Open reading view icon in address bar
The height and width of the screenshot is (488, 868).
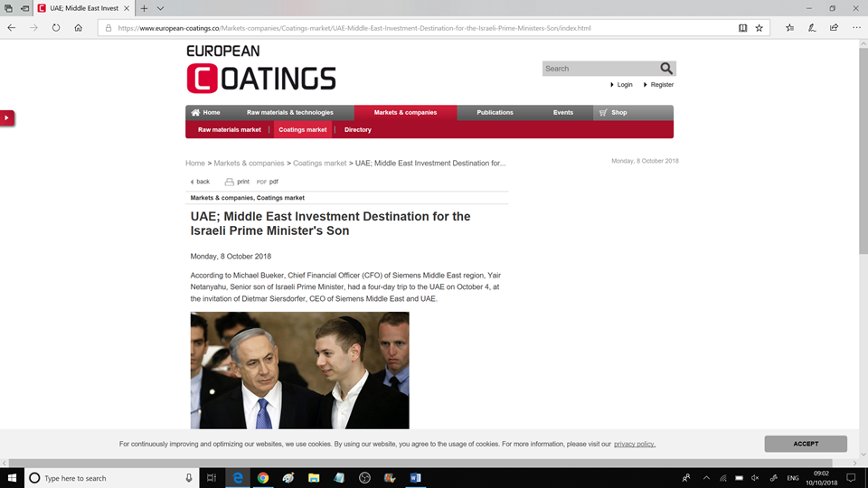click(x=743, y=28)
